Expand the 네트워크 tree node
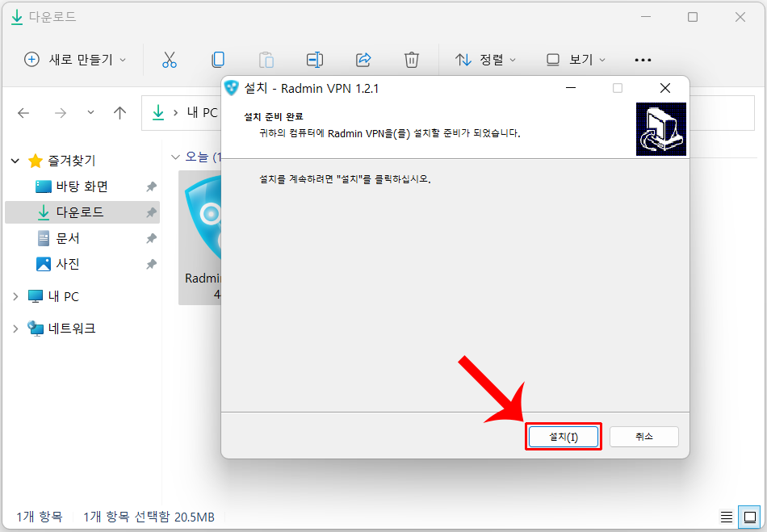Viewport: 767px width, 532px height. pyautogui.click(x=15, y=329)
